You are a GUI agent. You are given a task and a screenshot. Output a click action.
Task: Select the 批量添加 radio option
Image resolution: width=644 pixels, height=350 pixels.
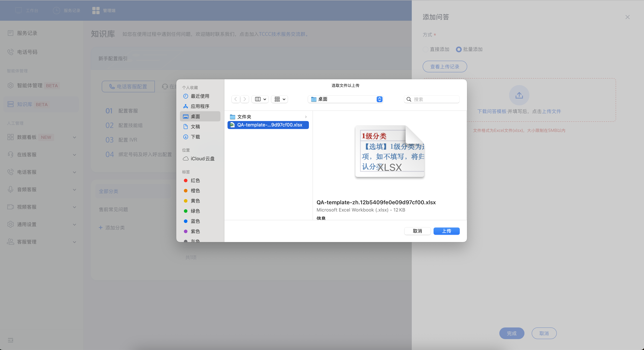458,49
